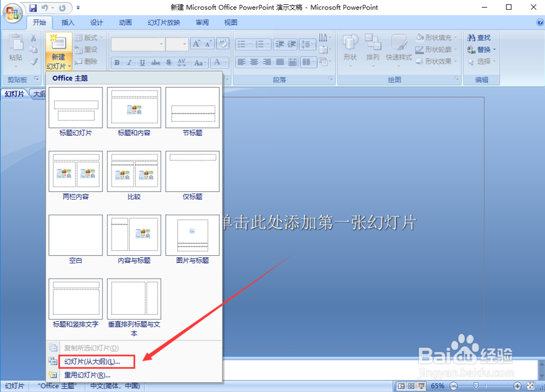Open the Insert (插入) ribbon tab
The height and width of the screenshot is (392, 545).
(x=68, y=22)
